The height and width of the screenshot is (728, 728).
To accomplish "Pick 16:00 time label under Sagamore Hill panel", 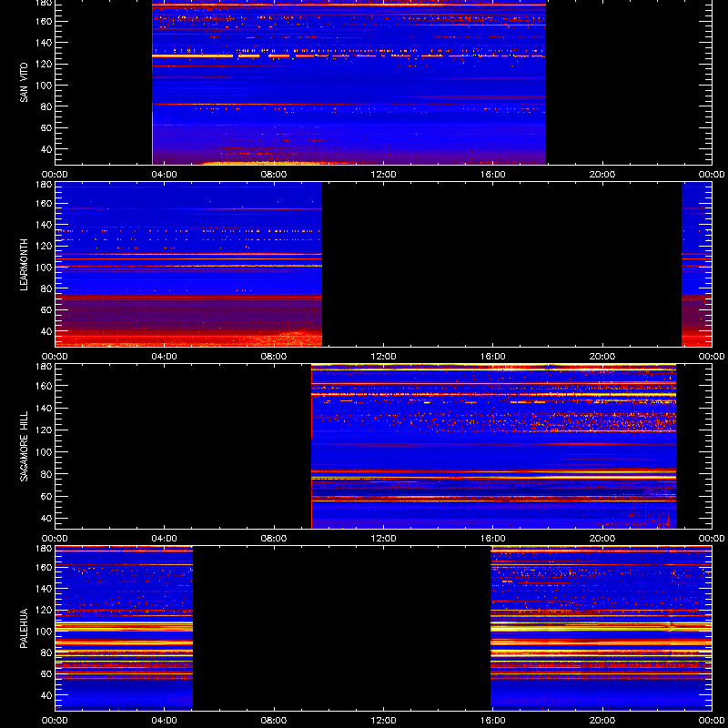I will [492, 539].
